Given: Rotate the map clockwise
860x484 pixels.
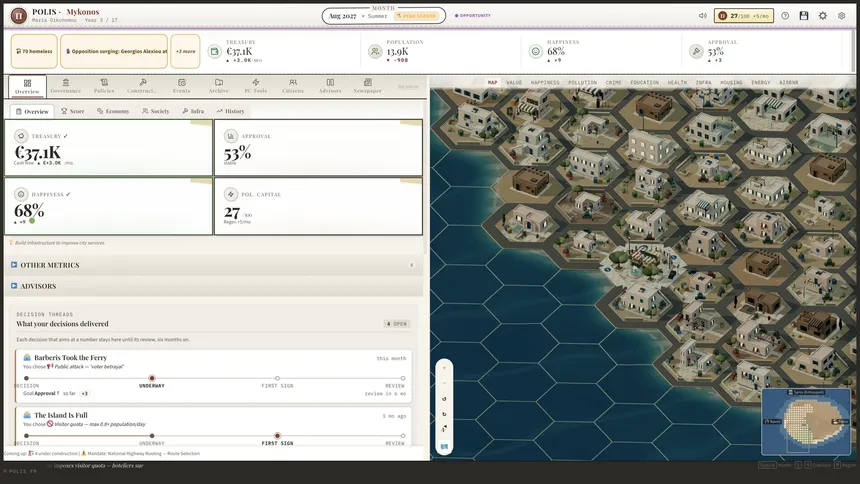Looking at the screenshot, I should tap(444, 414).
